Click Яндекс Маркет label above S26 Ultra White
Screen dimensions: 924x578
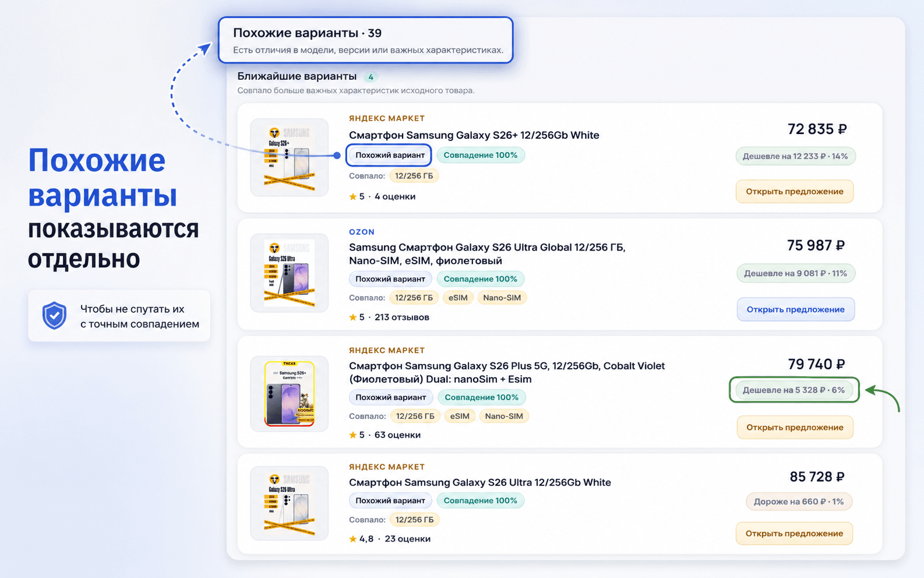pos(387,467)
